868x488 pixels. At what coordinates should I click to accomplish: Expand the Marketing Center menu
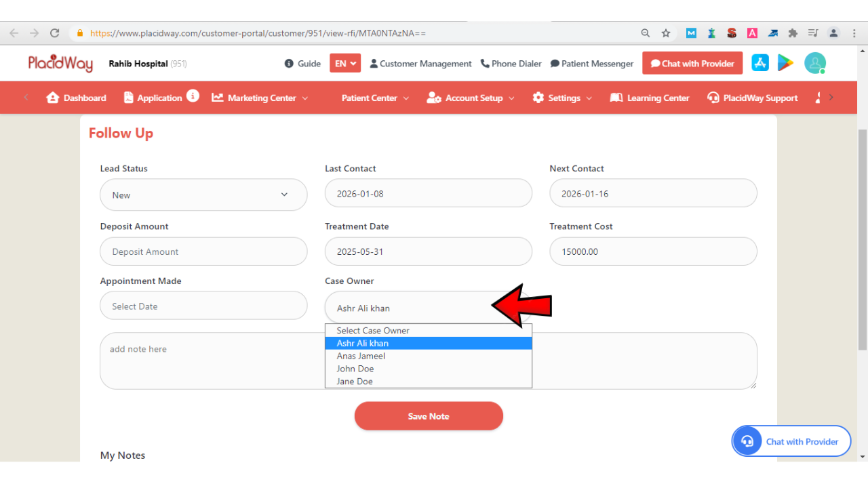click(260, 98)
